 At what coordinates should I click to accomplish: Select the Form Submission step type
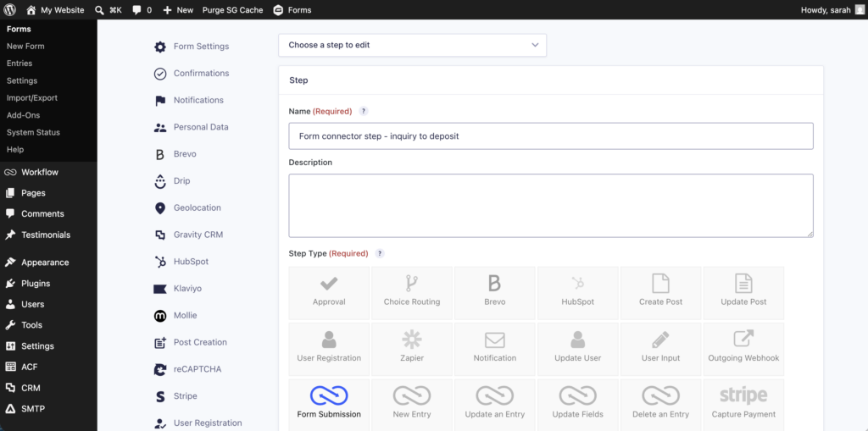[329, 405]
